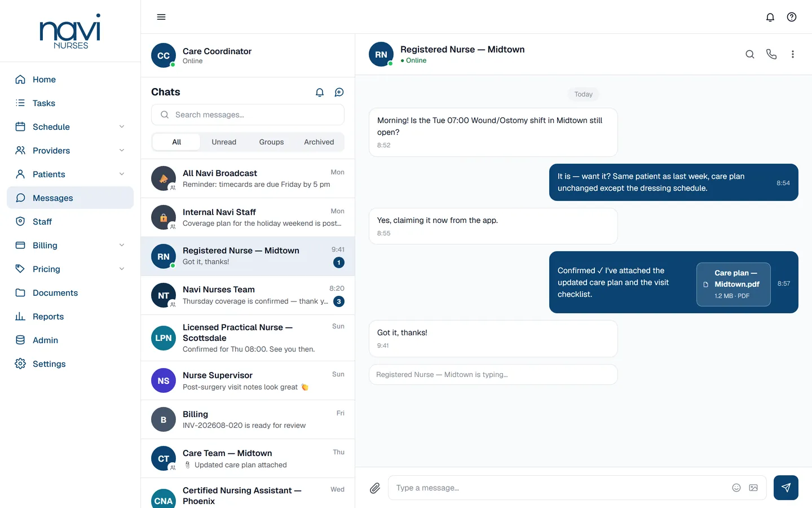Image resolution: width=812 pixels, height=508 pixels.
Task: Search within the Midtown conversation
Action: coord(750,54)
